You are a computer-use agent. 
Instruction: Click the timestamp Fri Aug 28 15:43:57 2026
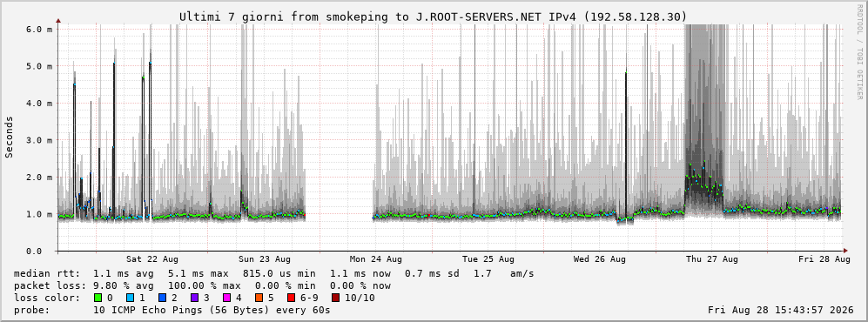click(x=781, y=310)
